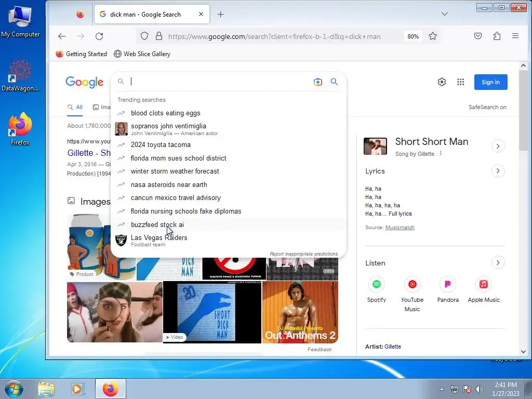Screen dimensions: 532x399
Task: Open the Gillette artist link
Action: [x=393, y=347]
